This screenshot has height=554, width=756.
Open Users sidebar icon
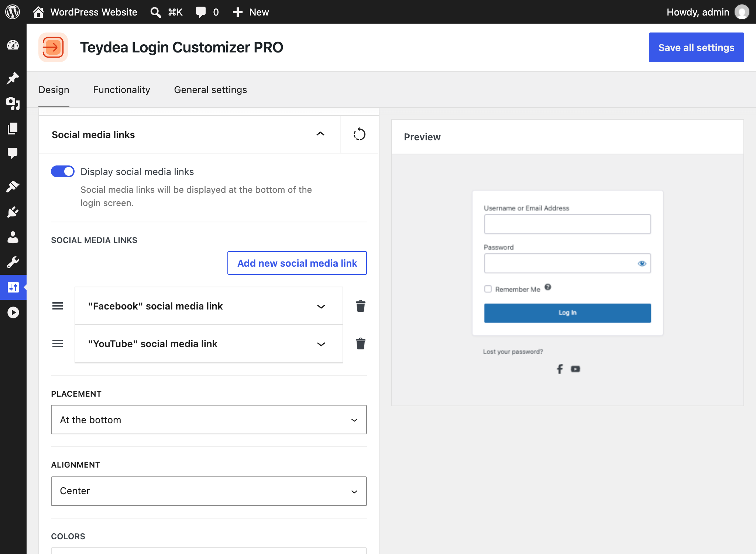coord(13,237)
